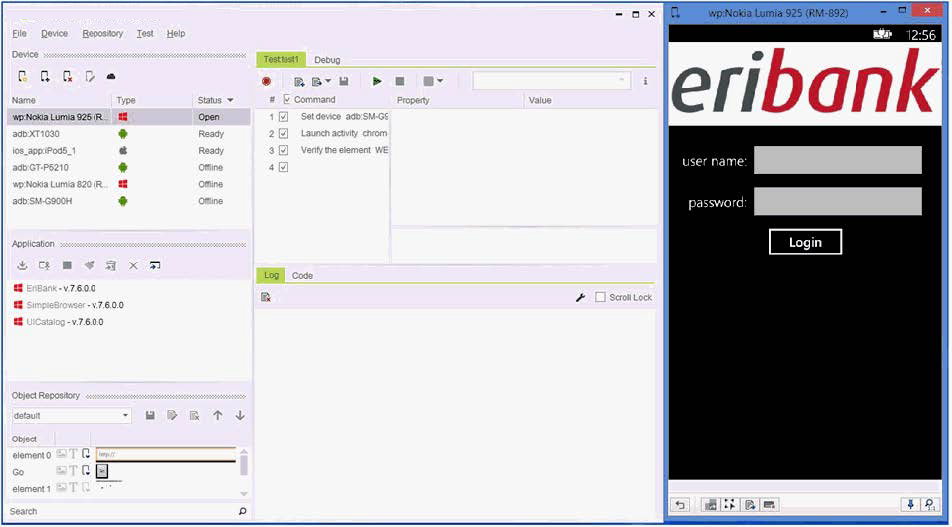Click the back arrow icon below device screen
The height and width of the screenshot is (527, 952).
pyautogui.click(x=681, y=505)
